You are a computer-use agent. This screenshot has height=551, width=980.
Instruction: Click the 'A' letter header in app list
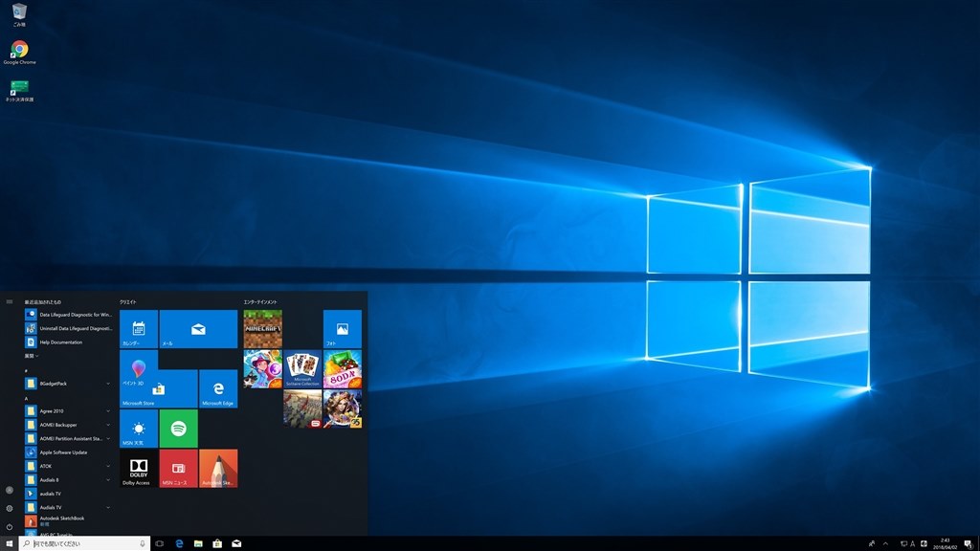click(x=26, y=399)
